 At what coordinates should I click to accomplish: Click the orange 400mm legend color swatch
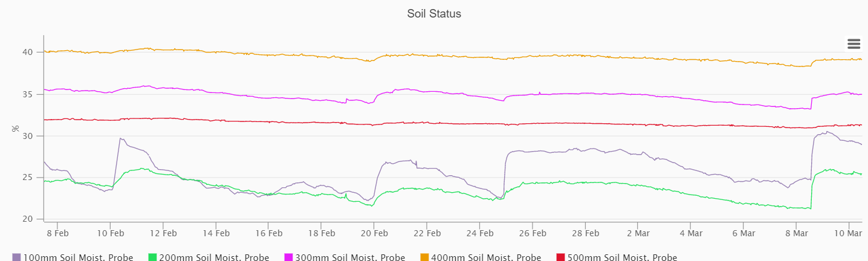425,257
